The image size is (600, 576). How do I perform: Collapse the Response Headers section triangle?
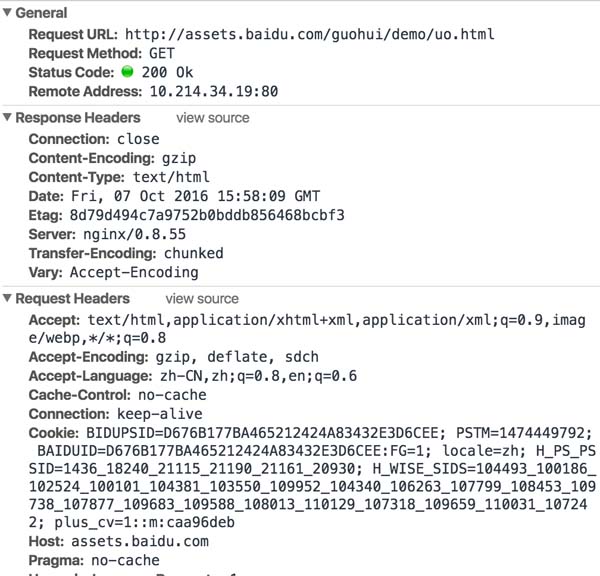8,118
